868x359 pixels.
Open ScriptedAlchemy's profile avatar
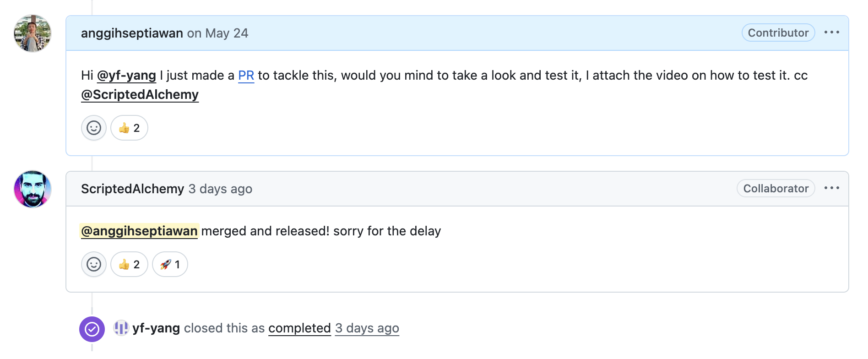33,189
